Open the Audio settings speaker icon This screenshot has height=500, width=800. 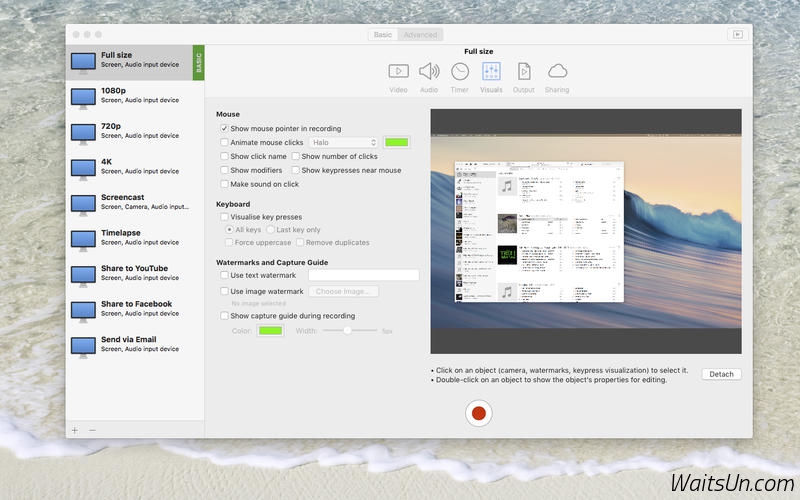click(x=429, y=71)
